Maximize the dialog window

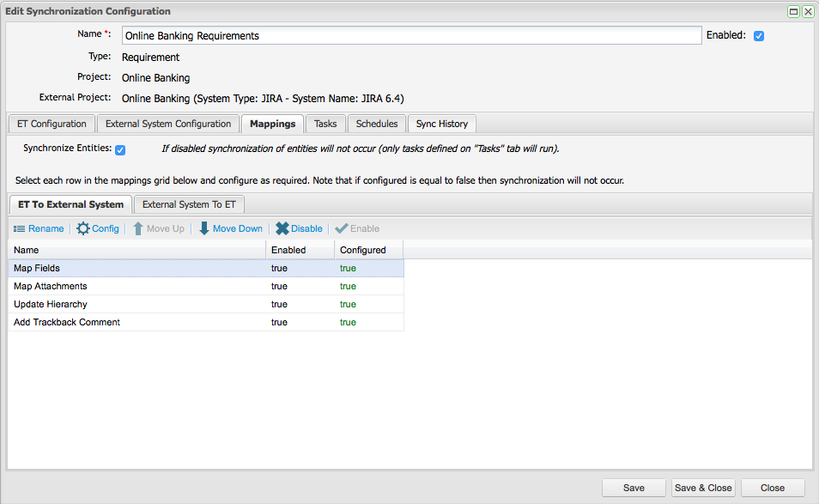coord(794,11)
